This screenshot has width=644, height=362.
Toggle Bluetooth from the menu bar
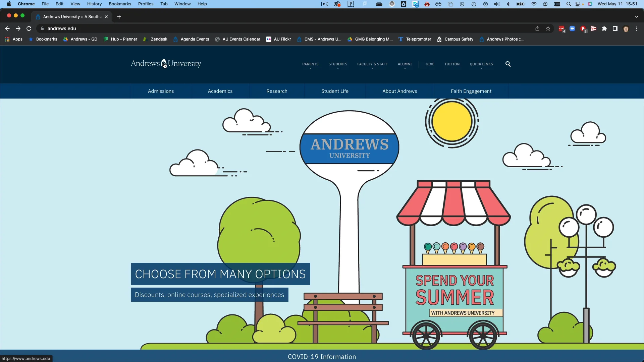pos(508,4)
